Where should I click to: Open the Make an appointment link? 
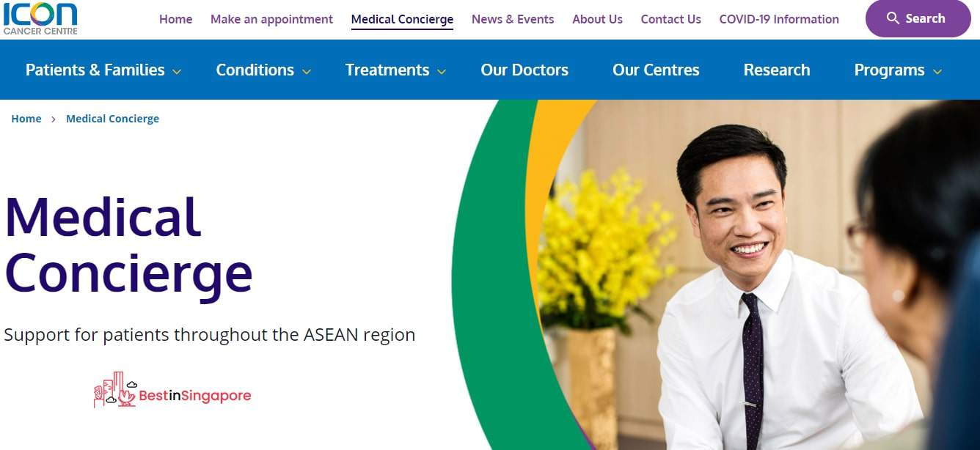[x=271, y=19]
